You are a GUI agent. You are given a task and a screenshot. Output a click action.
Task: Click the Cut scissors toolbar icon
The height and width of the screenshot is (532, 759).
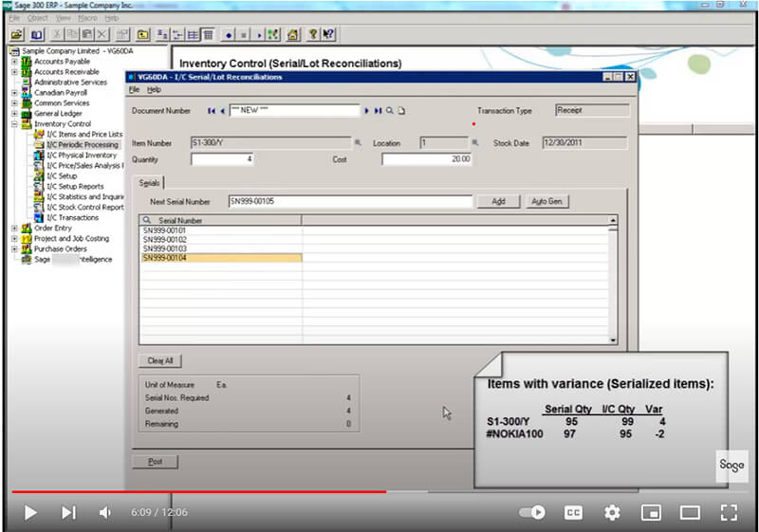(x=57, y=35)
